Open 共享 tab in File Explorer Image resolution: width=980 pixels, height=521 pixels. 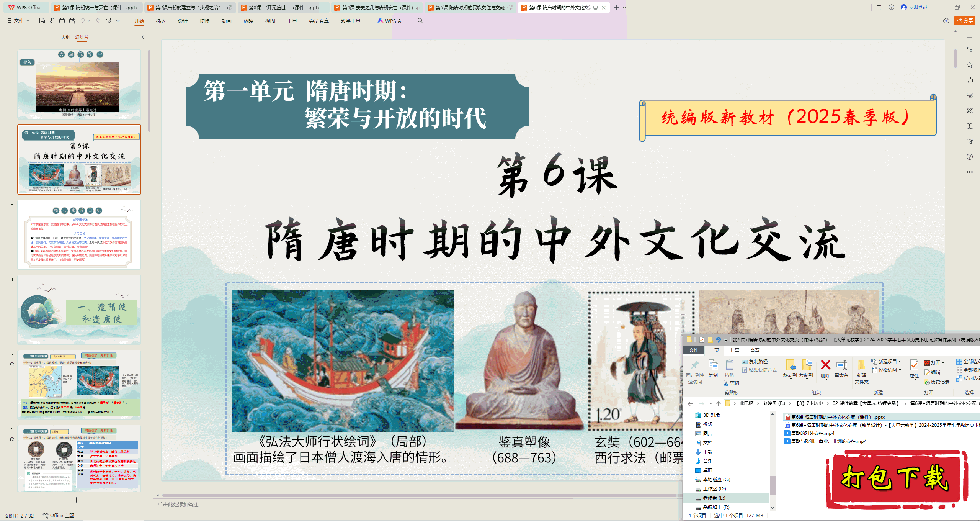coord(734,350)
